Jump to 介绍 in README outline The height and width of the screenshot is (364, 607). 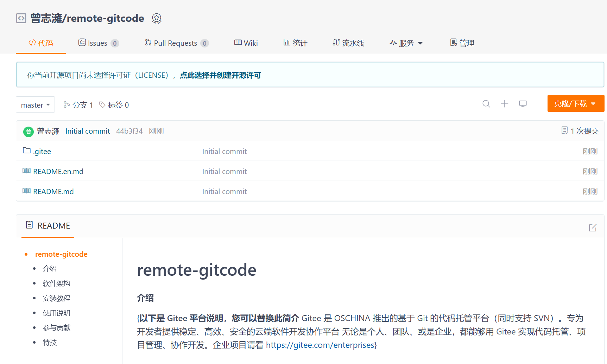(x=50, y=269)
